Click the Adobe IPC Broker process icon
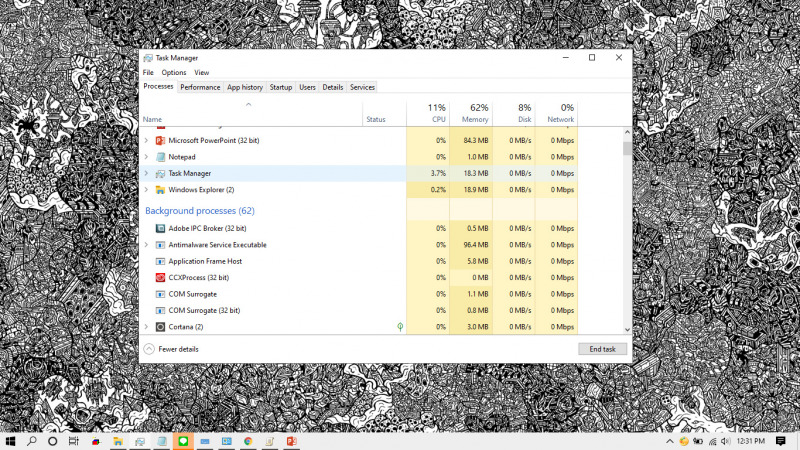This screenshot has height=450, width=800. tap(160, 229)
